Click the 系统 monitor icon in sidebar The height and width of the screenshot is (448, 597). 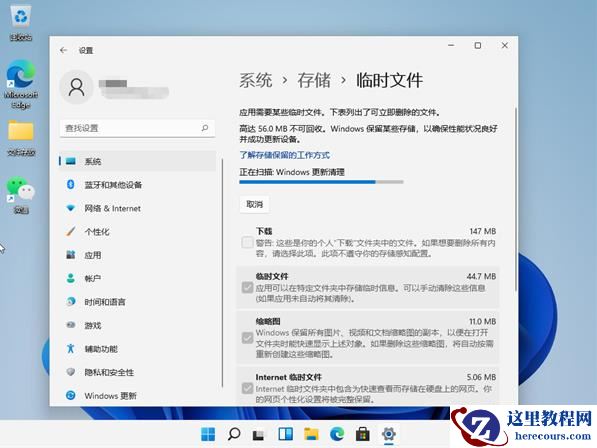coord(71,161)
